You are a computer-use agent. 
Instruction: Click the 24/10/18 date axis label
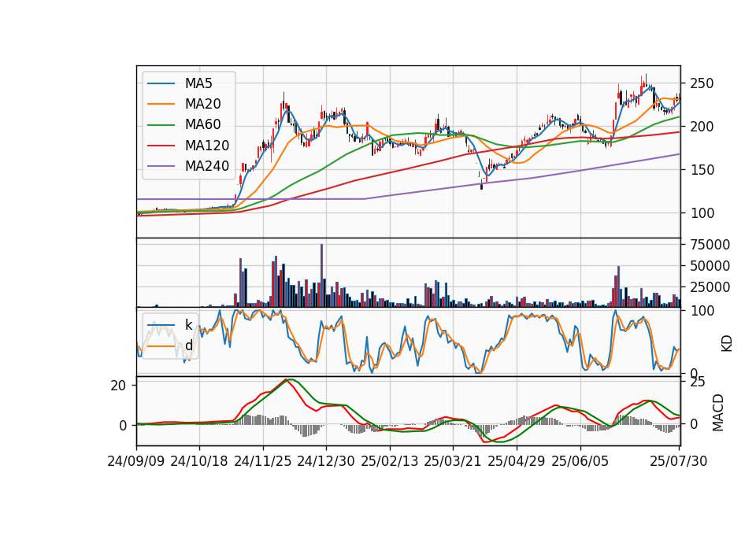coord(199,461)
